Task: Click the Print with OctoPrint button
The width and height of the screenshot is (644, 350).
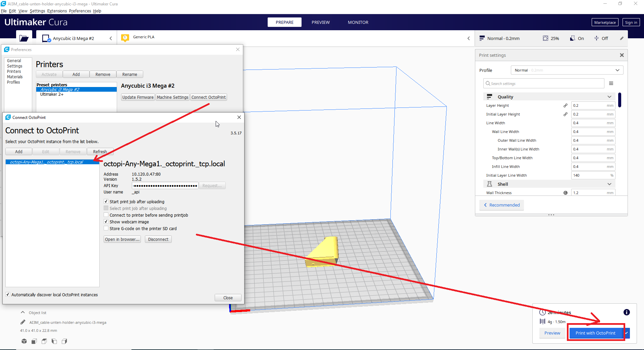Action: (x=596, y=333)
